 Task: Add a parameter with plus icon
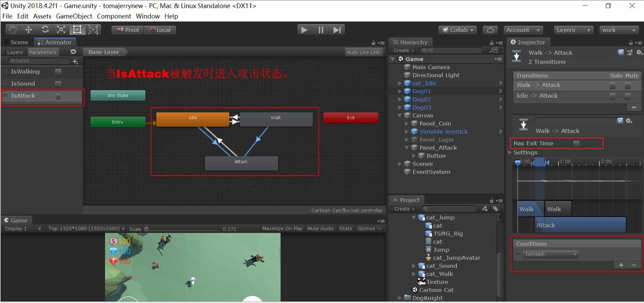[75, 61]
